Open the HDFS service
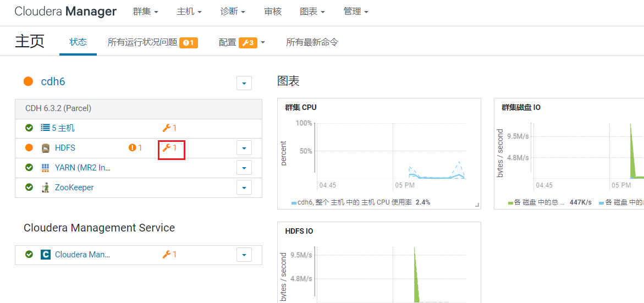The width and height of the screenshot is (644, 303). (65, 148)
